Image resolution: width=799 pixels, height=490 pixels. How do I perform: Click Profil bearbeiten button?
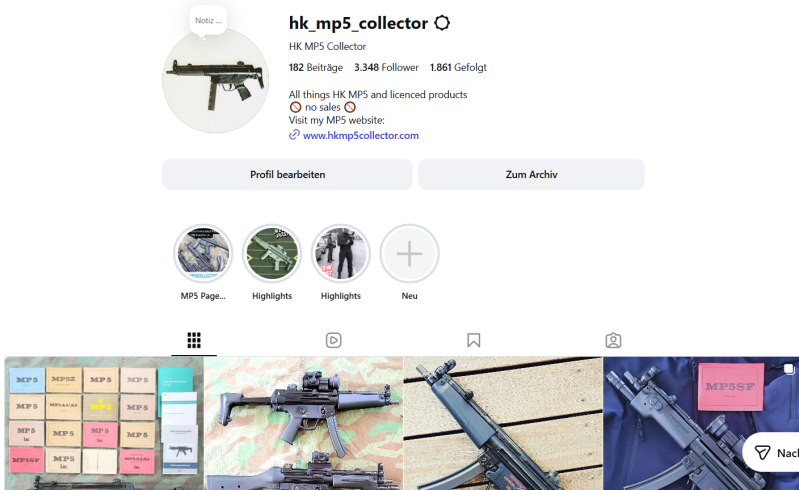(x=287, y=174)
